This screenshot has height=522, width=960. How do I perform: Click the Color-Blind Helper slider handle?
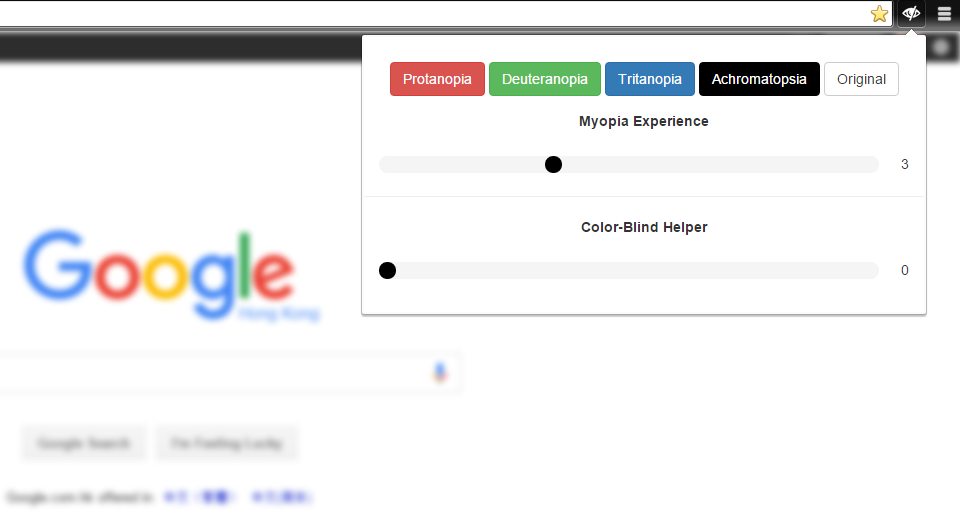pos(388,270)
